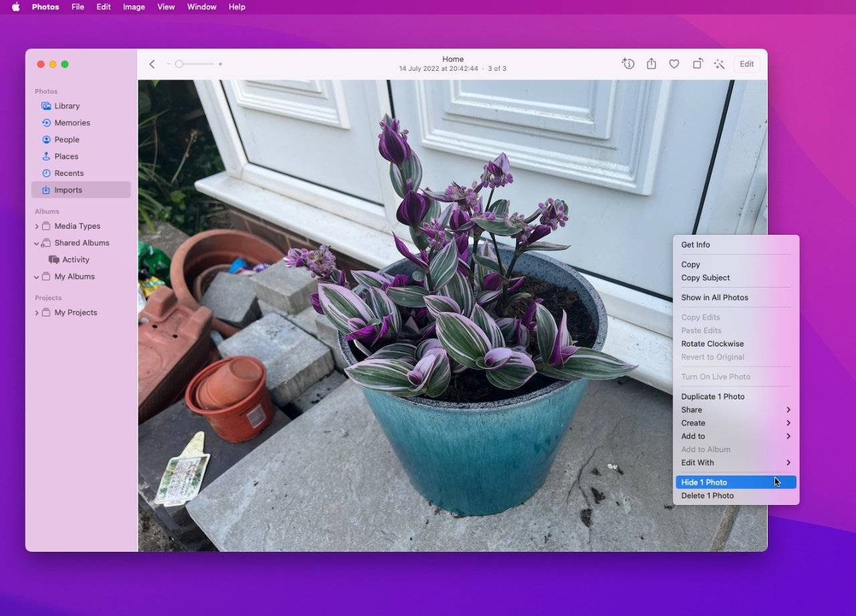Click the Edit button in the toolbar
Image resolution: width=856 pixels, height=616 pixels.
tap(746, 64)
